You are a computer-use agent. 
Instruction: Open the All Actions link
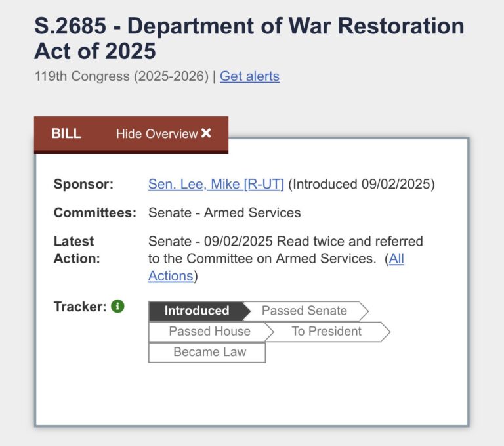click(276, 267)
